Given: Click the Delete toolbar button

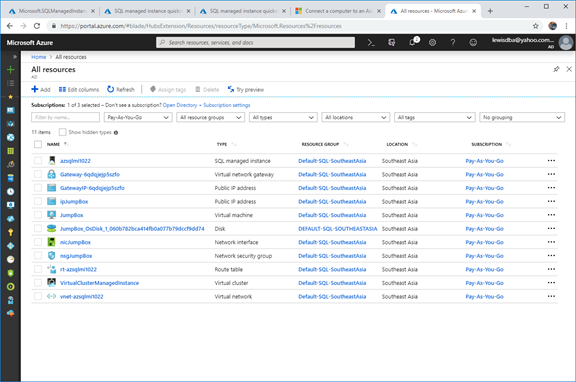Looking at the screenshot, I should coord(207,89).
